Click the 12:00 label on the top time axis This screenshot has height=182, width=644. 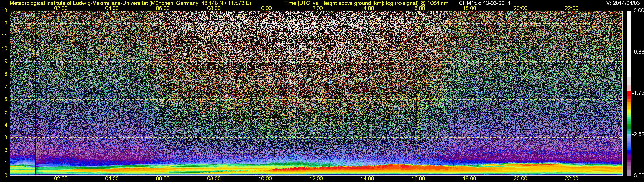pos(316,8)
